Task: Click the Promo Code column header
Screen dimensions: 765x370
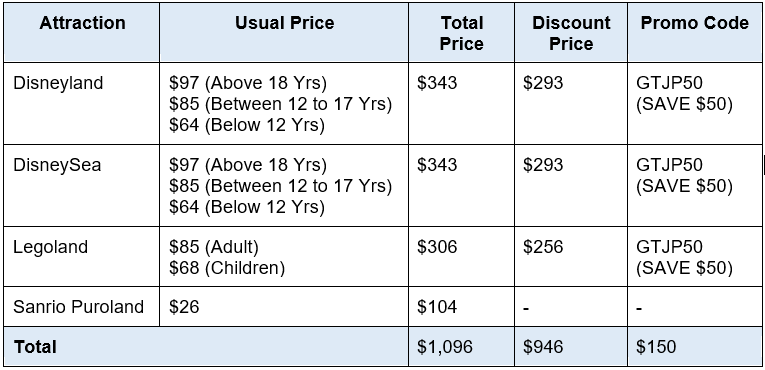Action: (694, 33)
